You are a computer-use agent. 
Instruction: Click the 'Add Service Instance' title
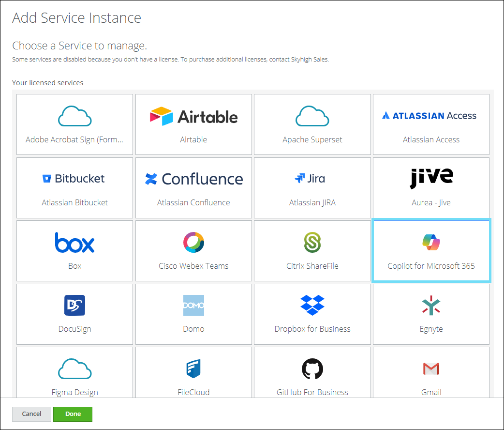tap(76, 18)
